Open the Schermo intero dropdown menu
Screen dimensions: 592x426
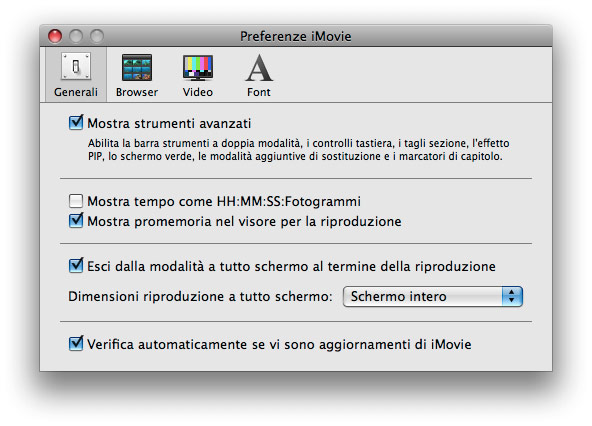(433, 296)
